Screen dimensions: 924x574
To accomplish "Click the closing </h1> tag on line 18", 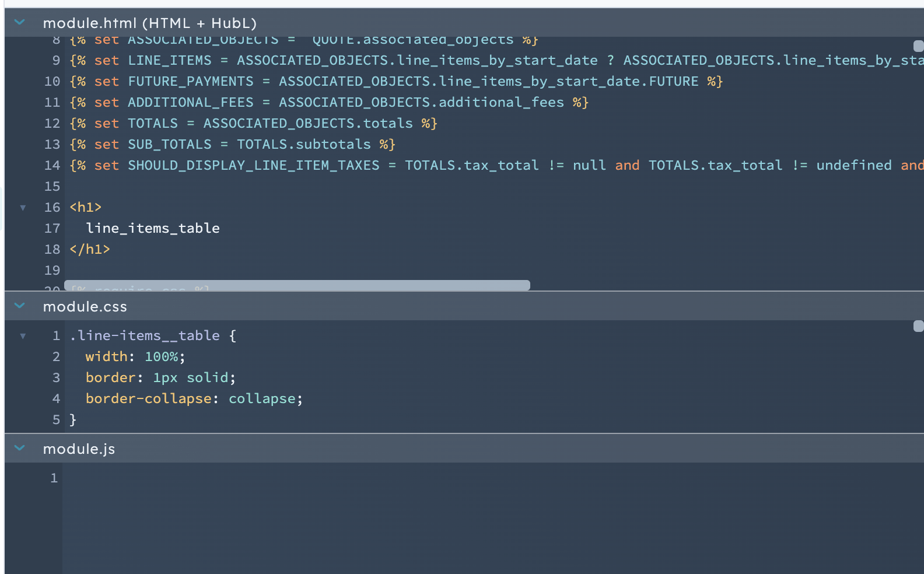I will point(90,250).
